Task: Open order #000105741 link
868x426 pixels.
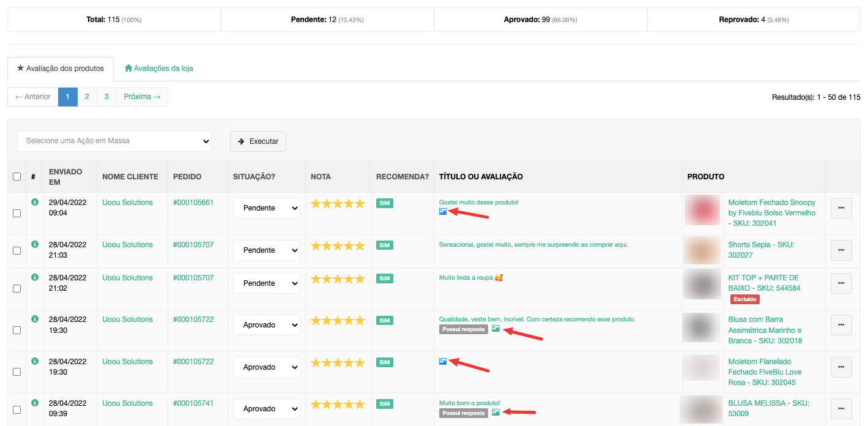Action: (x=193, y=403)
